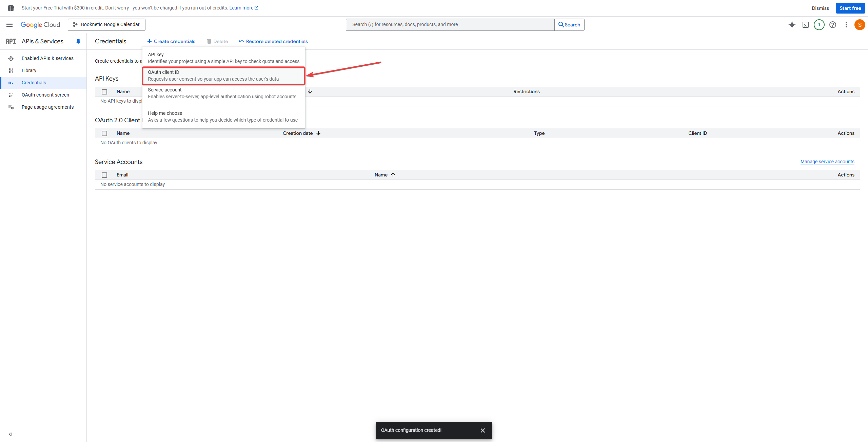Screen dimensions: 868x442
Task: Select all API Keys checkbox
Action: [104, 92]
